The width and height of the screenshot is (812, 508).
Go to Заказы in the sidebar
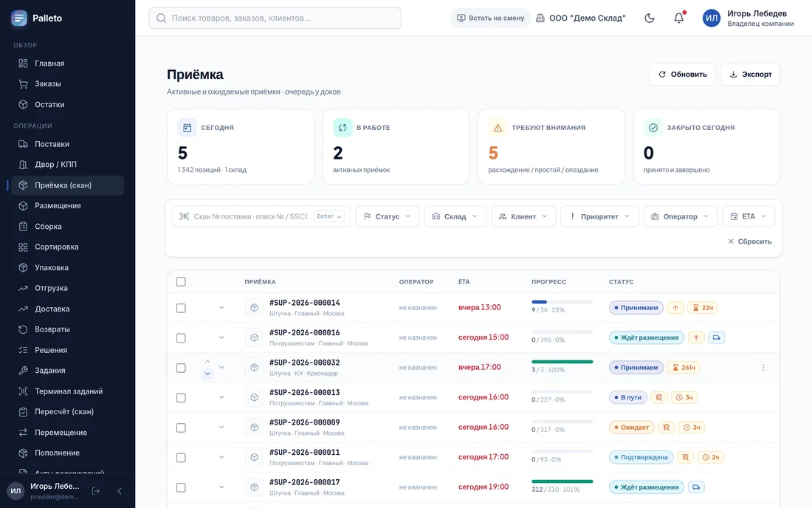click(x=67, y=84)
